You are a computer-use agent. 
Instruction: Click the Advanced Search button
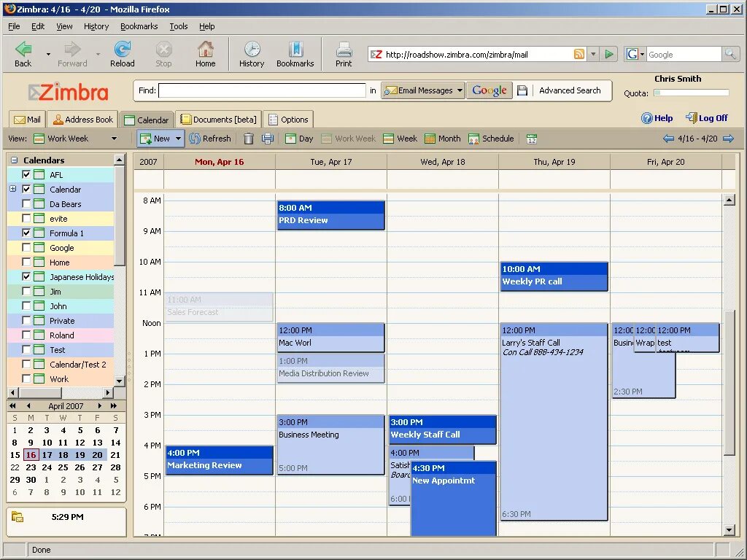pos(570,90)
